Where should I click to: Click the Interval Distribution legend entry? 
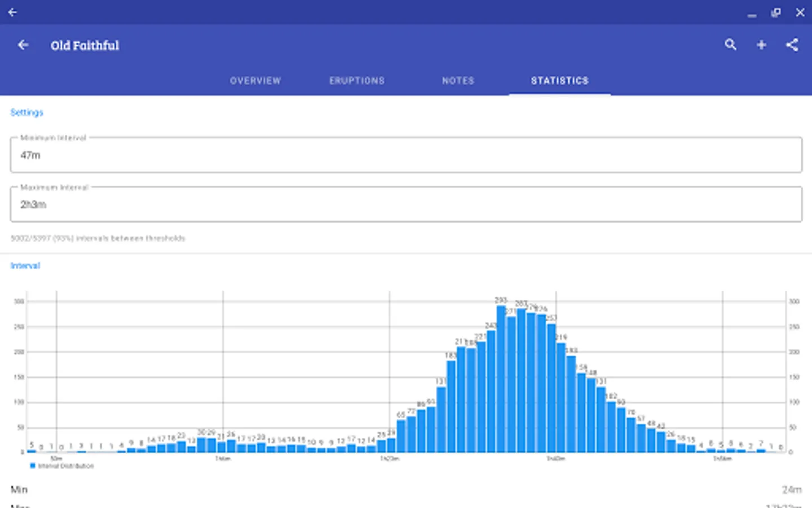pyautogui.click(x=62, y=466)
